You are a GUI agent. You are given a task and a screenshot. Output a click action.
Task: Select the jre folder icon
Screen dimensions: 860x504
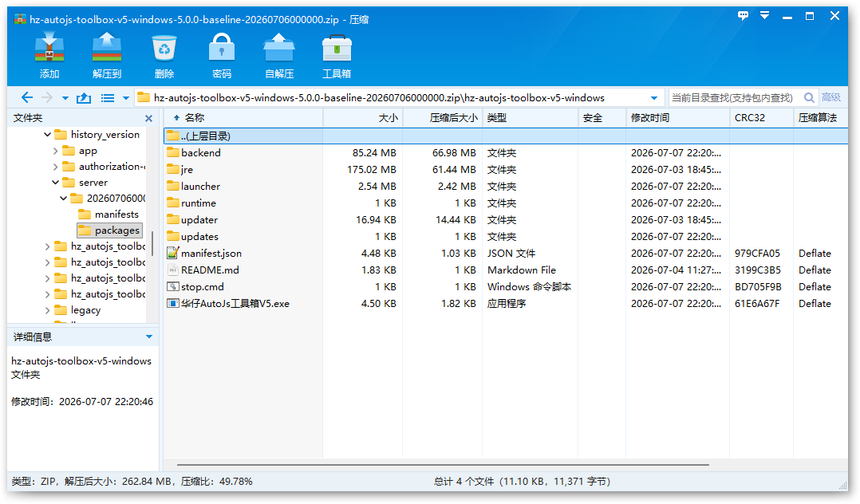173,170
